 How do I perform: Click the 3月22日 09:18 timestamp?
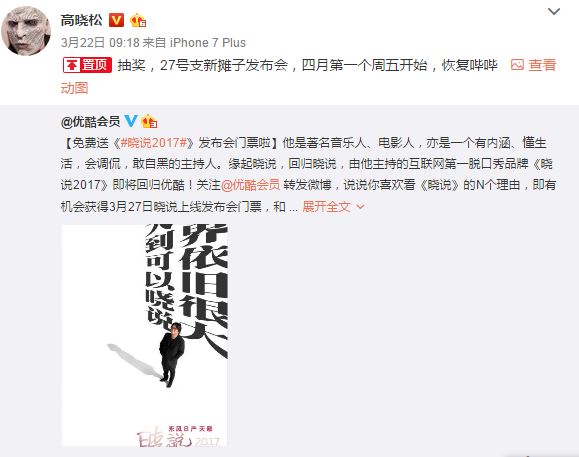click(x=100, y=43)
